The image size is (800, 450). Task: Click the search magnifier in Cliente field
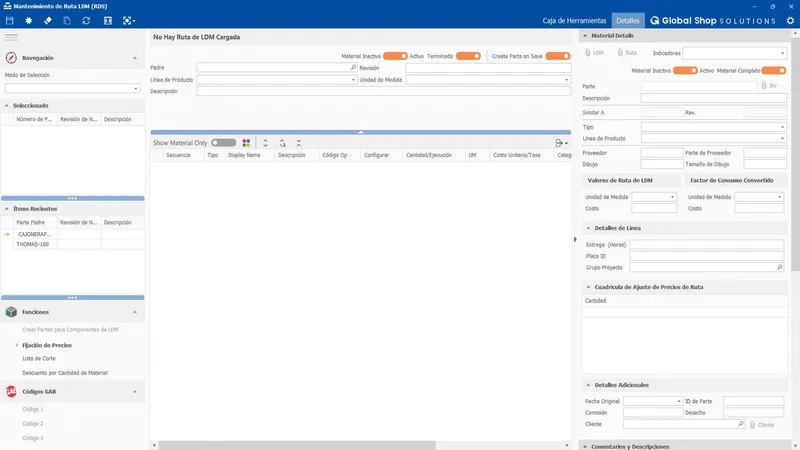point(741,424)
